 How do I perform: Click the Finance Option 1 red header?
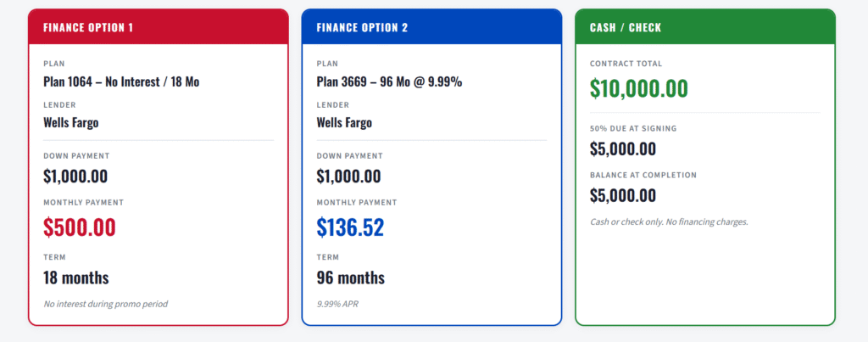click(158, 27)
